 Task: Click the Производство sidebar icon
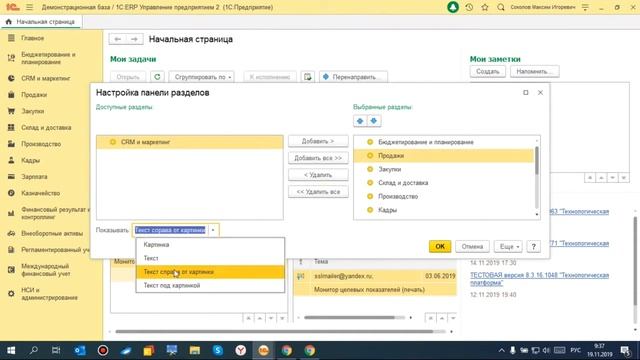pos(11,144)
